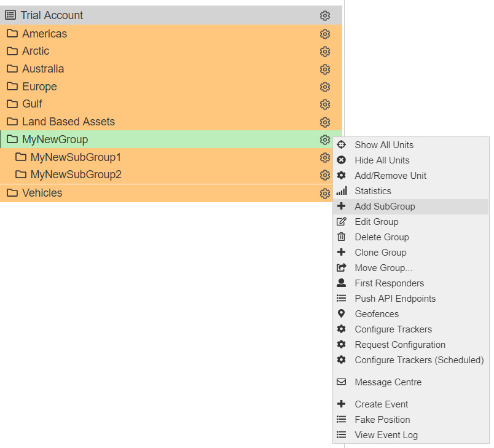Choose Delete Group menu entry
The width and height of the screenshot is (494, 448).
coord(411,237)
